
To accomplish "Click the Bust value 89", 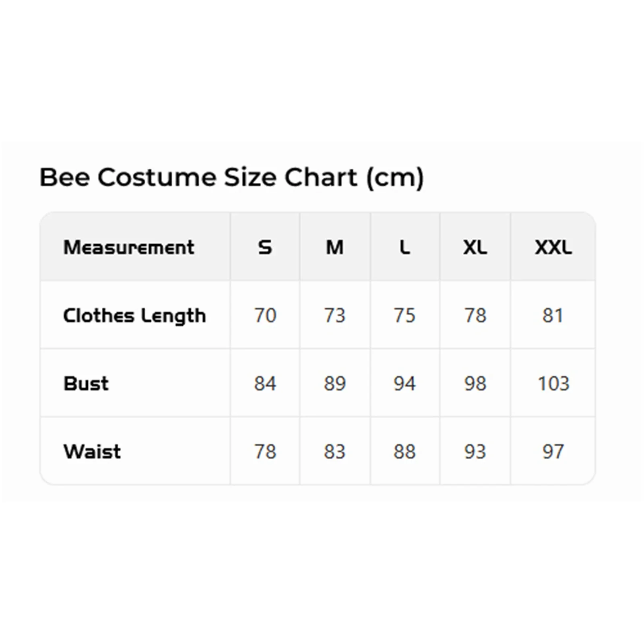I will [x=334, y=383].
